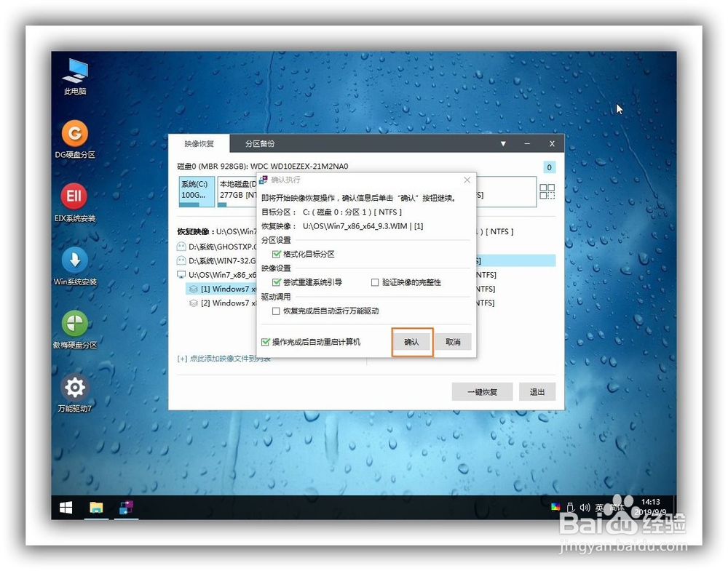This screenshot has height=571, width=728.
Task: Enable 验证映像的完整性 checkbox
Action: click(x=375, y=282)
